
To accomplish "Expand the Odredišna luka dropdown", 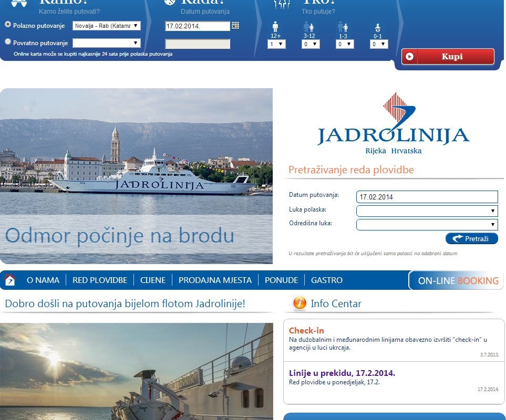I will tap(427, 225).
